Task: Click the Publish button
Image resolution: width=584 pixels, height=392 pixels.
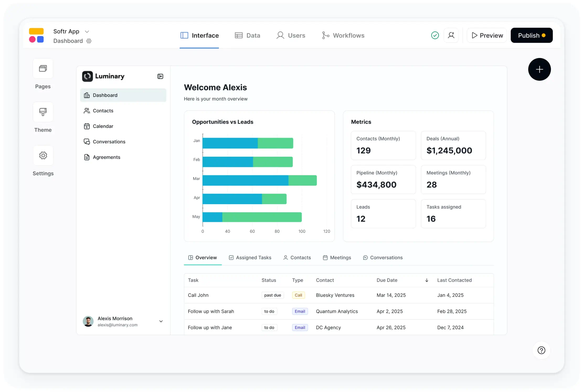Action: (532, 35)
